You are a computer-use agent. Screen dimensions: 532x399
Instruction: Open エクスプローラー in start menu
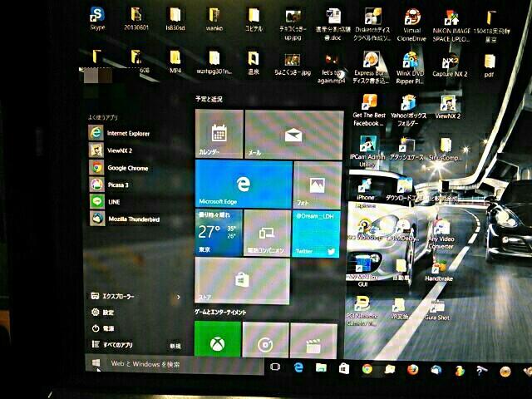click(x=113, y=296)
